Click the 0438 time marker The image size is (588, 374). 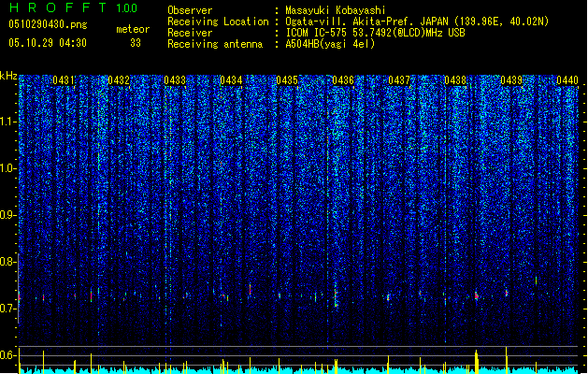click(x=455, y=80)
